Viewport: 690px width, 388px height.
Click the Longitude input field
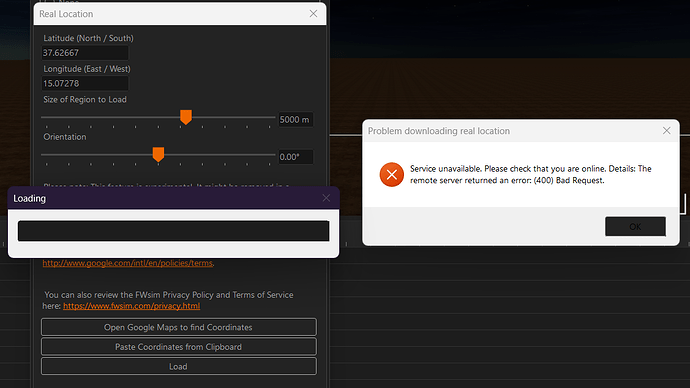pos(85,83)
